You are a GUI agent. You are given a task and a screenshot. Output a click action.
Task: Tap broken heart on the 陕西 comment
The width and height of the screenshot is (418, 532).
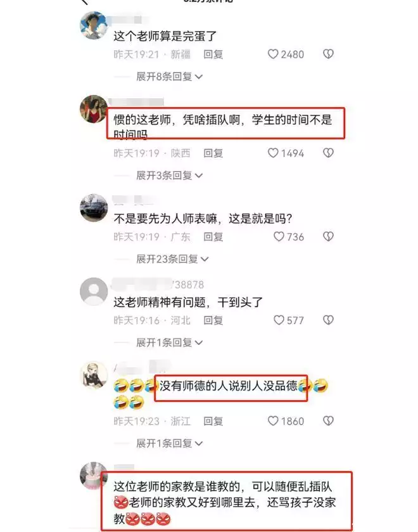[328, 153]
